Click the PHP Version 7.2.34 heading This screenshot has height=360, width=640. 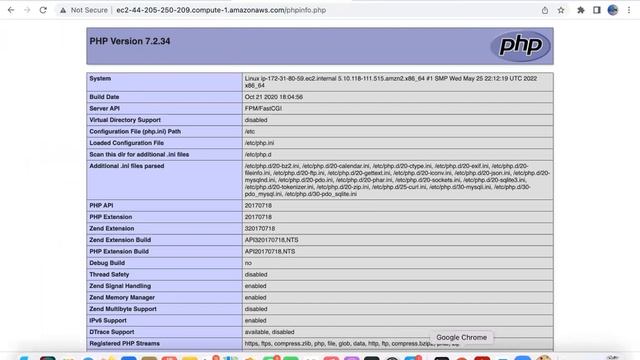tap(130, 41)
